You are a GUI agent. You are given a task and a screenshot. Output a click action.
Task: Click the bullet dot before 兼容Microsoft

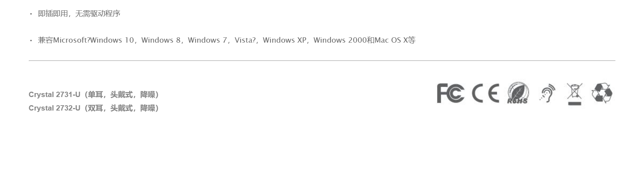(31, 41)
